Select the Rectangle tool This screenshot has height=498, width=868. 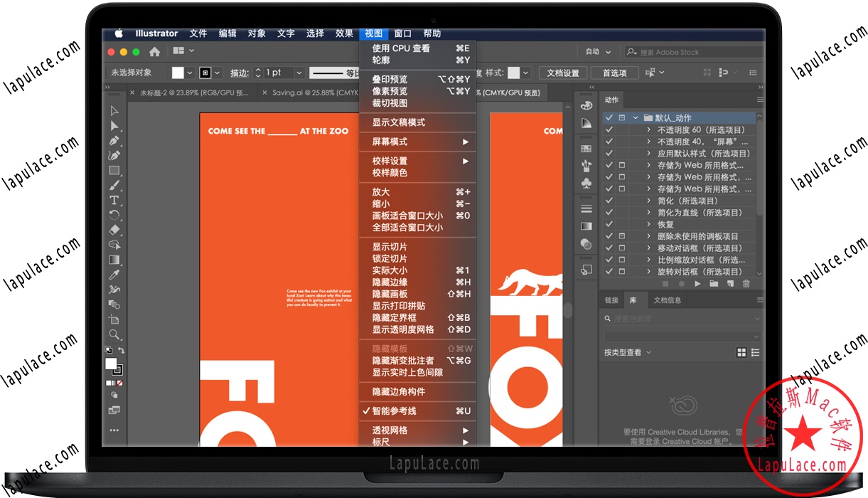[114, 171]
